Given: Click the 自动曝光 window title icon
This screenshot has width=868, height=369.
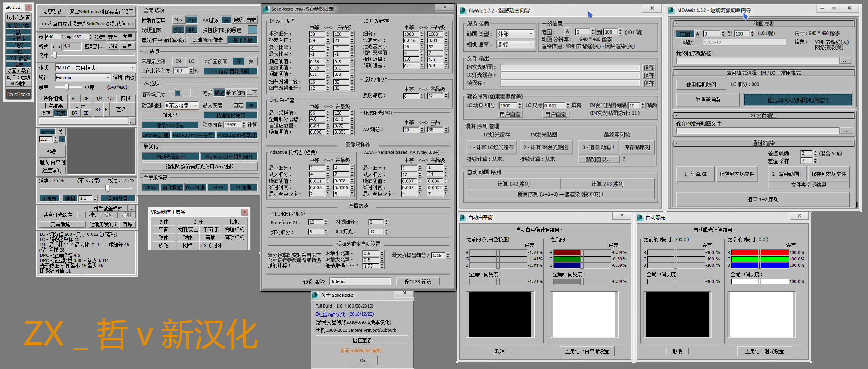Looking at the screenshot, I should pos(640,217).
